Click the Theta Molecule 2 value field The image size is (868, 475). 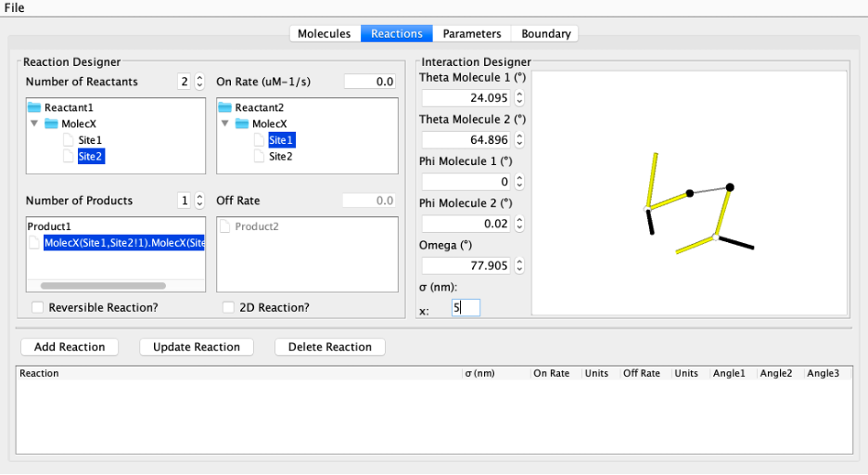tap(466, 139)
